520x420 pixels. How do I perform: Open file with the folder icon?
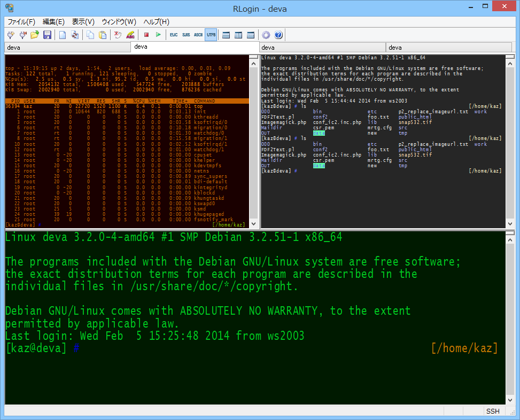pos(35,35)
